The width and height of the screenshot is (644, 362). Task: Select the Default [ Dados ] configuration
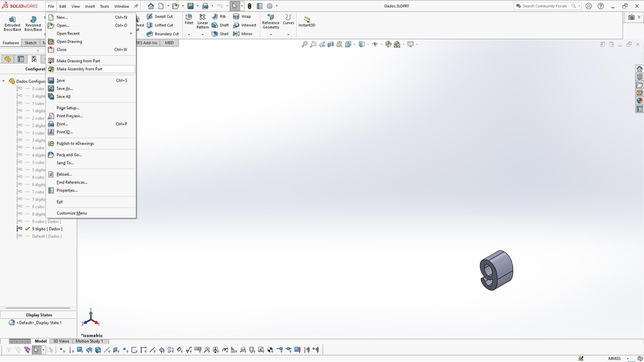point(47,236)
